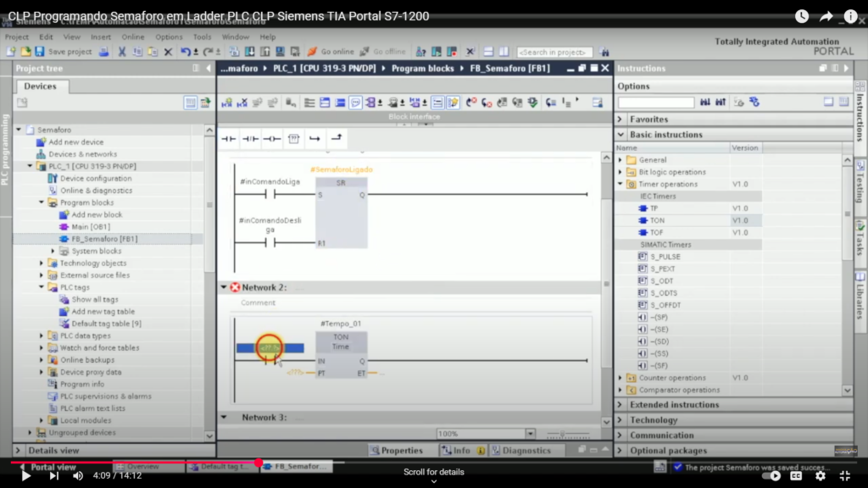Insert a normally open contact
Image resolution: width=868 pixels, height=488 pixels.
coord(229,139)
